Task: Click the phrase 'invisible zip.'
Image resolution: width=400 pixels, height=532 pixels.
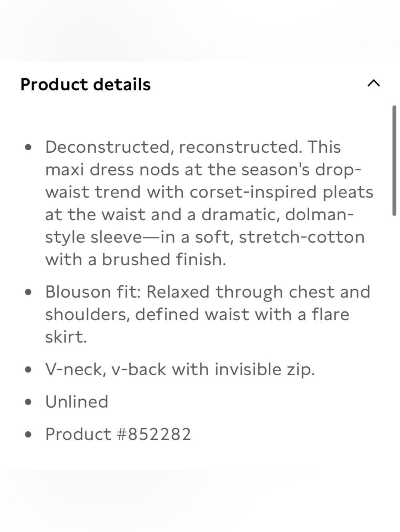Action: [265, 370]
